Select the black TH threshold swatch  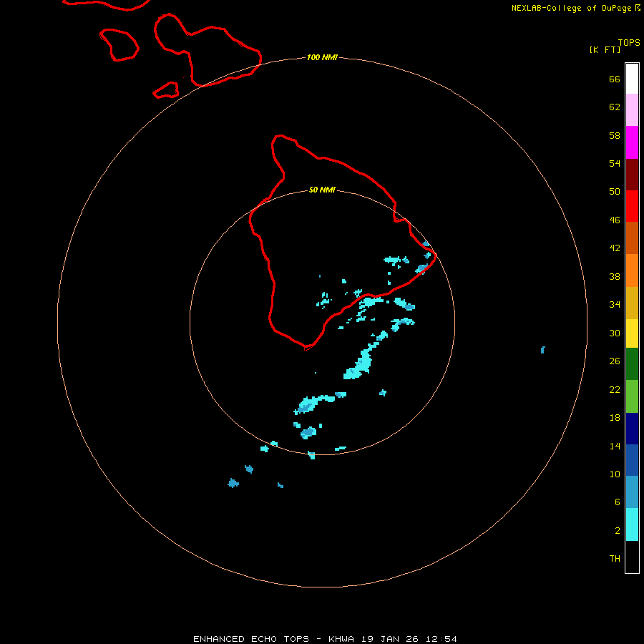tap(632, 557)
